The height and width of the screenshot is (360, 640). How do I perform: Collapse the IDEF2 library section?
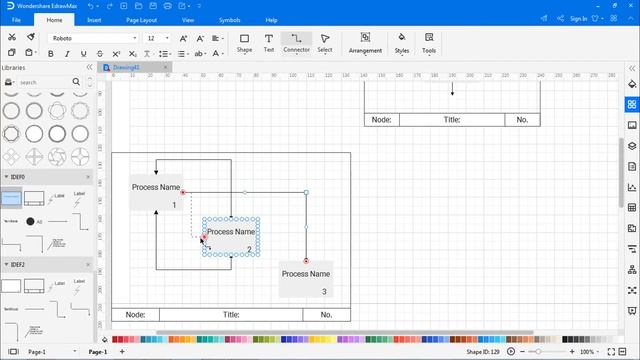click(7, 264)
